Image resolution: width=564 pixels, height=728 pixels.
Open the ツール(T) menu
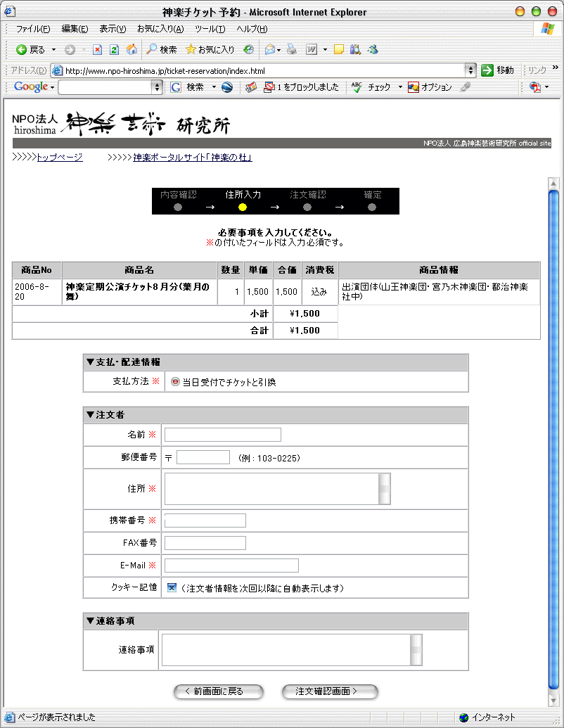[x=210, y=29]
